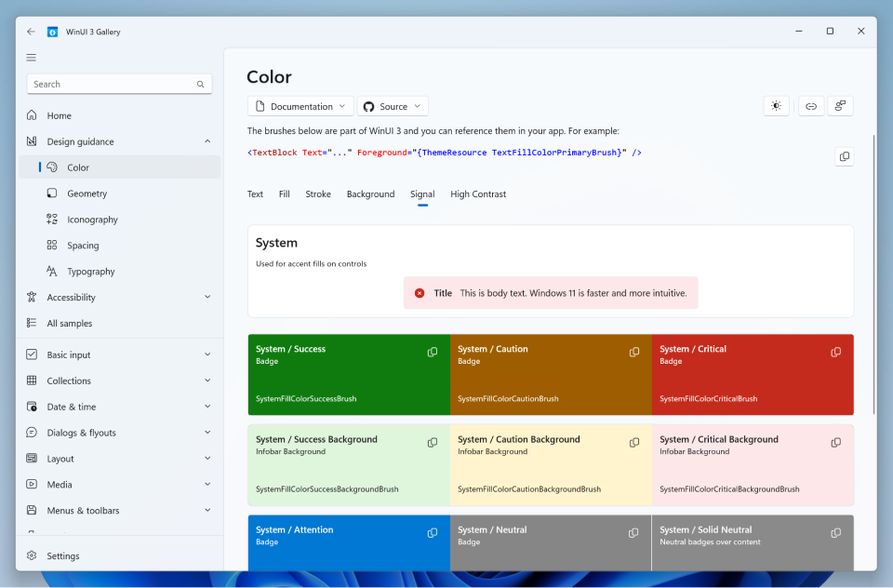
Task: Toggle the theme with the sun icon
Action: pos(776,105)
